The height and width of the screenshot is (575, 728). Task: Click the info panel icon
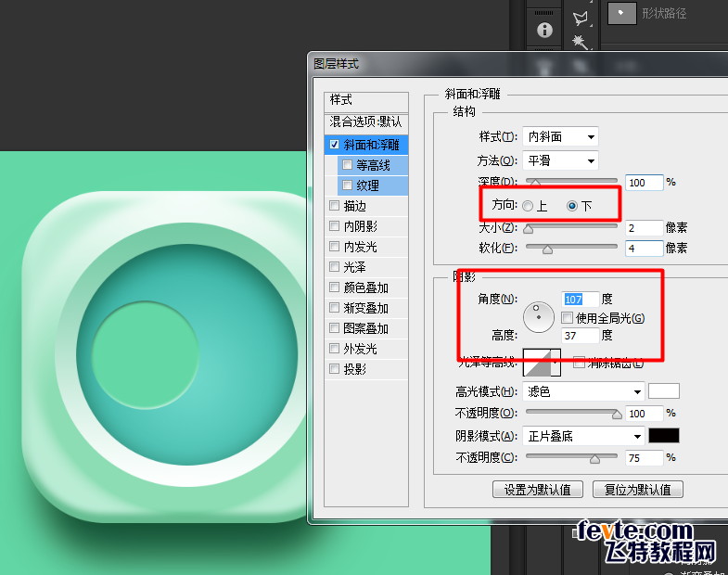point(545,30)
